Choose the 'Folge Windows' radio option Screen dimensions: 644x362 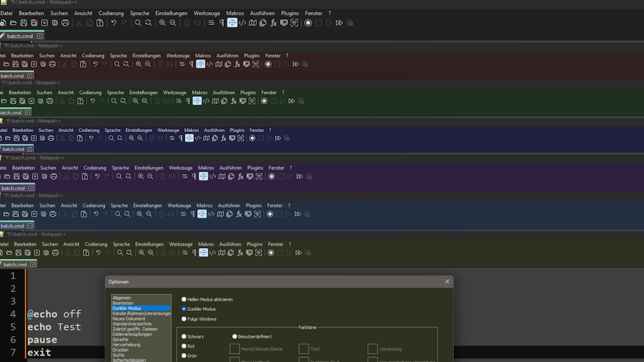pyautogui.click(x=184, y=319)
